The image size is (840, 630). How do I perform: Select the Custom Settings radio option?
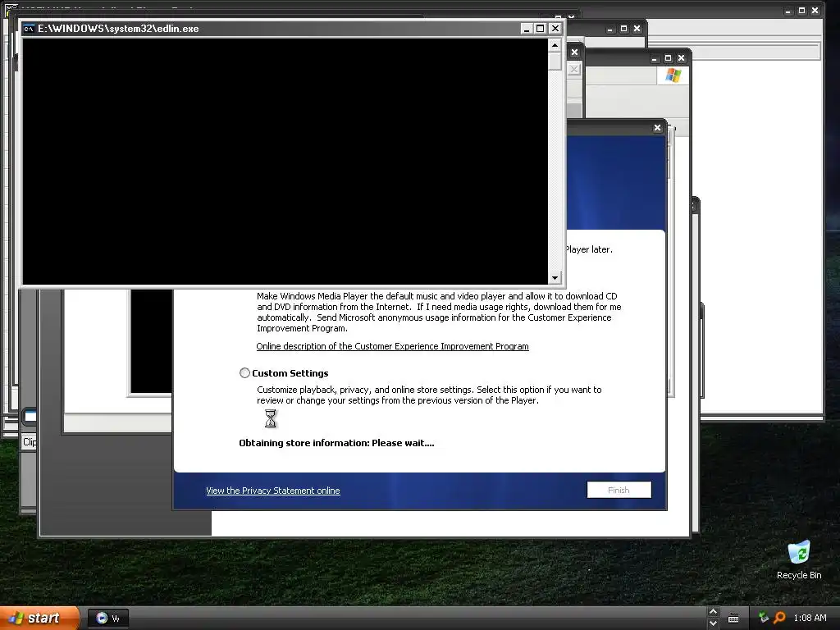click(x=244, y=373)
